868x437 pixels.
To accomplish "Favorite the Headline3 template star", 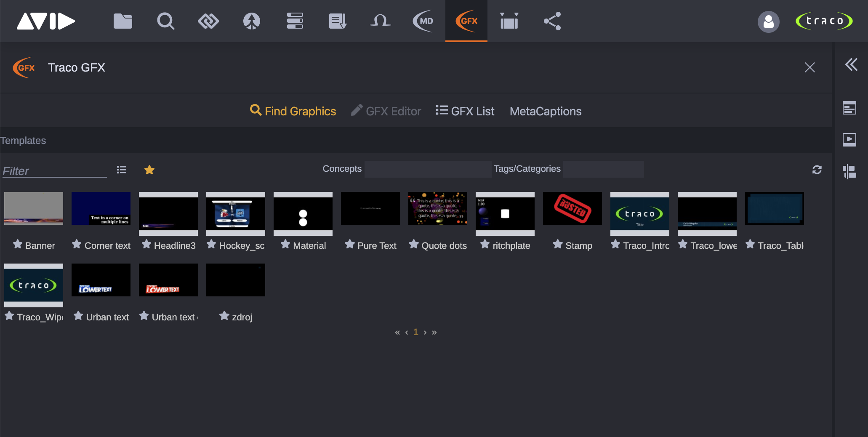I will pyautogui.click(x=146, y=244).
